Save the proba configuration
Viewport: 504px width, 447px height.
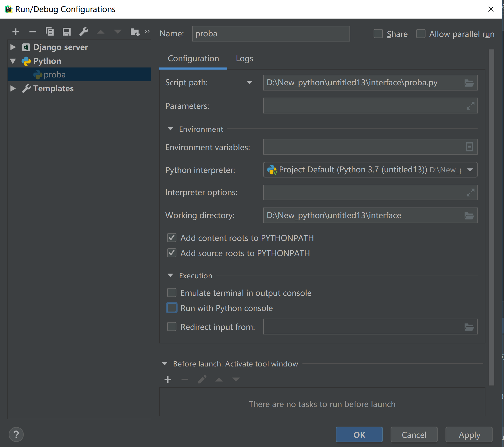click(x=66, y=31)
